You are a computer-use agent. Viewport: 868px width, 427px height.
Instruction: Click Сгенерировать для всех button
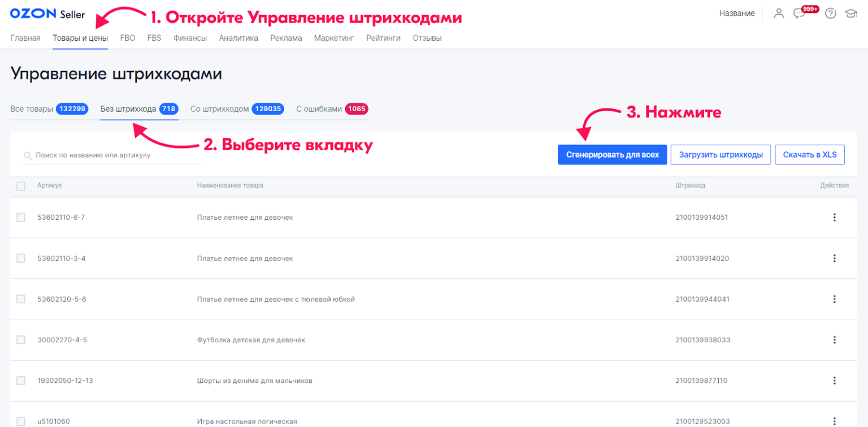612,154
